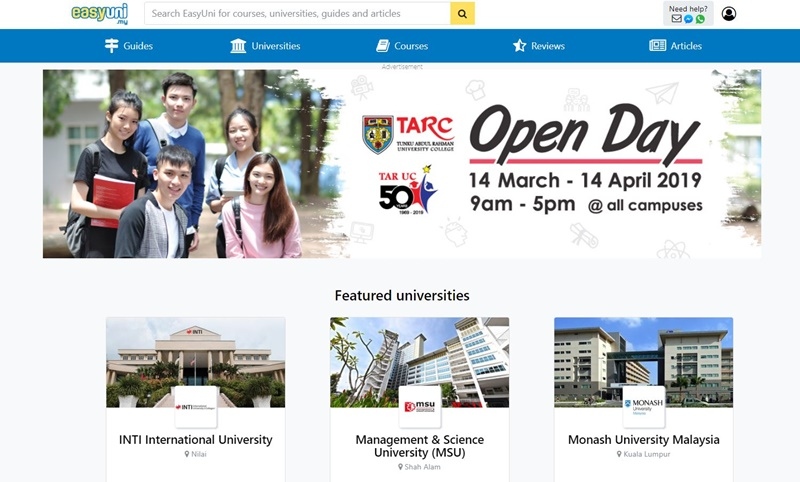Click the Articles newspaper icon
Screen dimensions: 800x482
tap(658, 45)
